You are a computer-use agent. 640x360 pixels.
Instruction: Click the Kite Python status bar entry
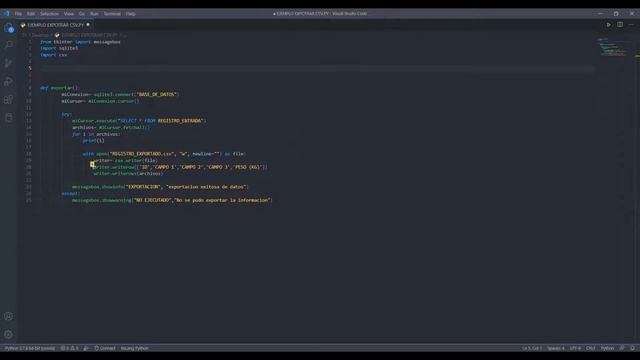pyautogui.click(x=135, y=348)
